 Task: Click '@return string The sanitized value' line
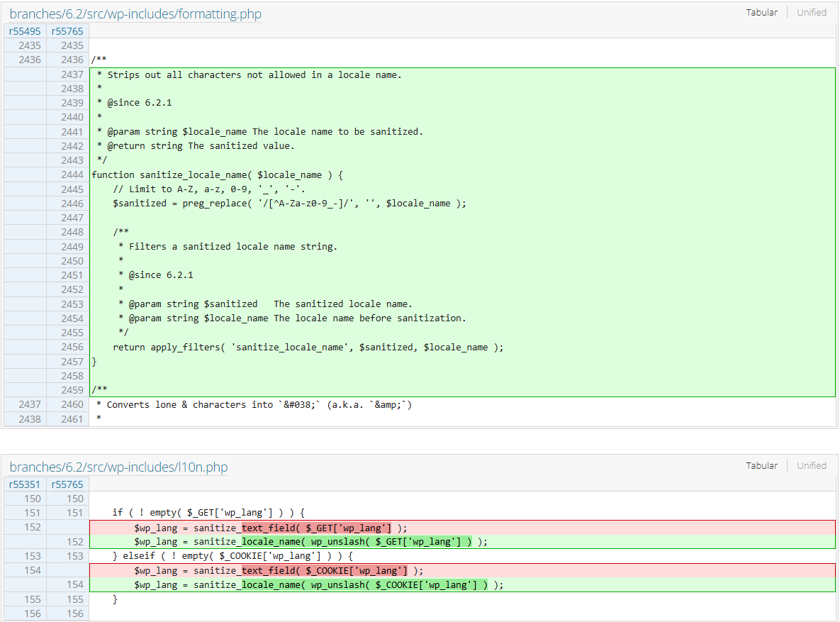[196, 146]
